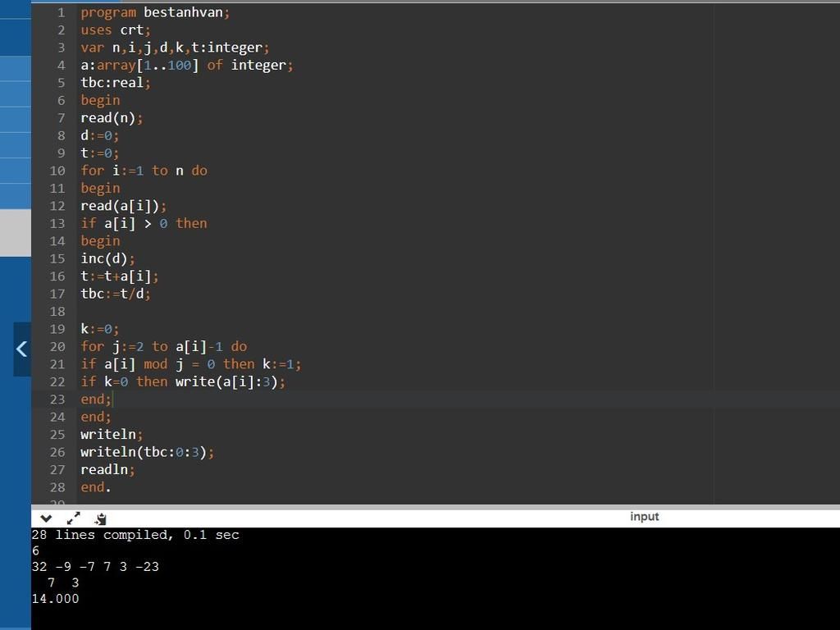Screen dimensions: 840x630
Task: Click the '28 lines compiled, 0.1 sec' console message
Action: point(135,535)
